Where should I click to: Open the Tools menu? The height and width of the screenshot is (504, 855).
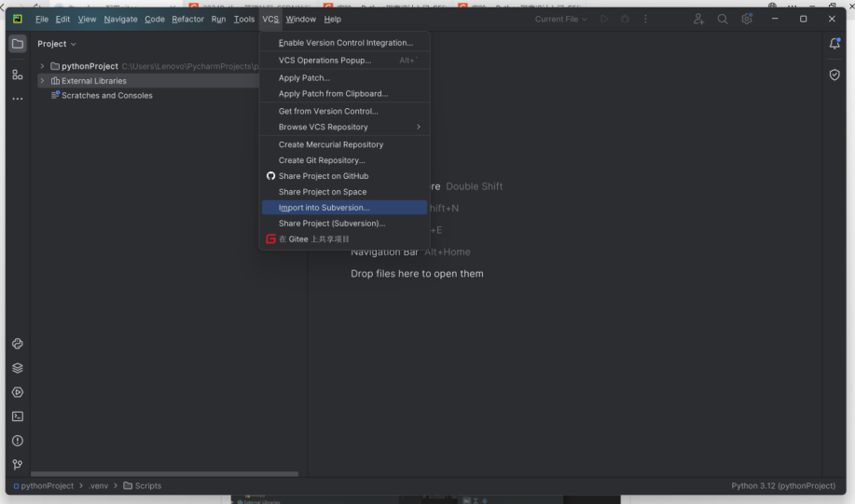(x=243, y=19)
